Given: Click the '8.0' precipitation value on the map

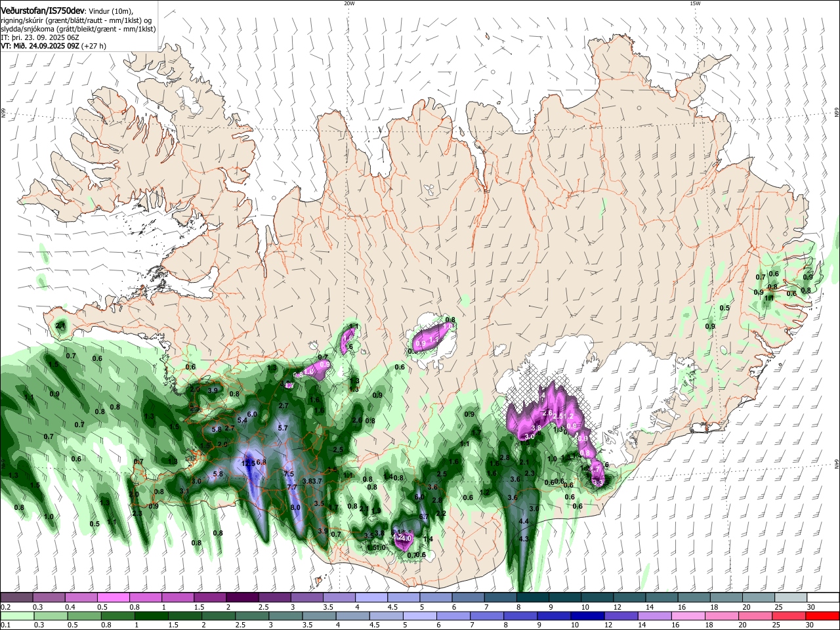Looking at the screenshot, I should [x=295, y=507].
